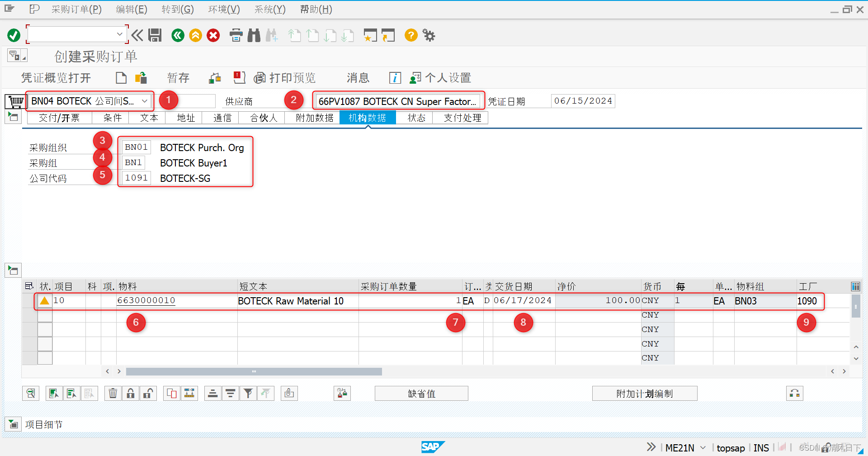
Task: Click the 暂存 hold button
Action: [178, 78]
